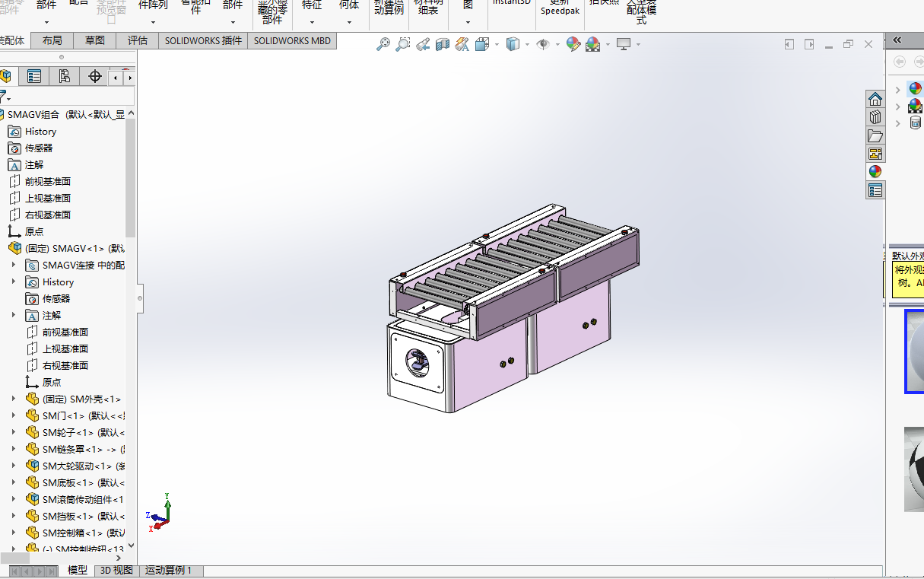Expand the Decals folder in task pane
The width and height of the screenshot is (924, 579).
(x=898, y=123)
